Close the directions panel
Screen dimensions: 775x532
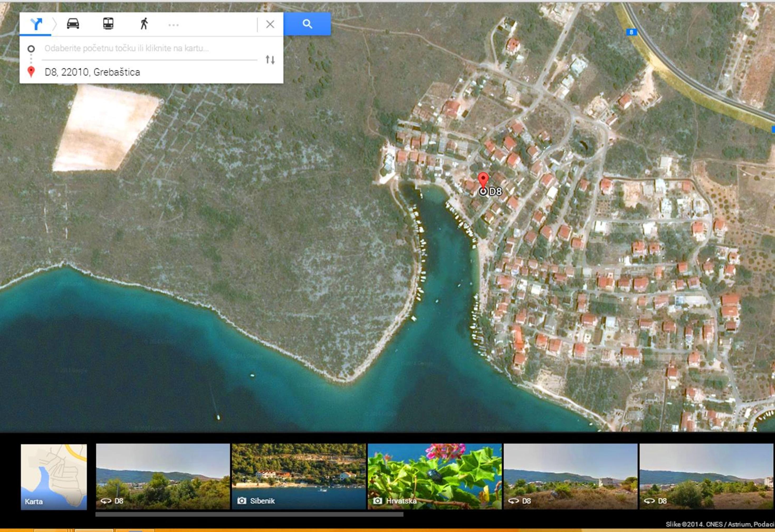pyautogui.click(x=270, y=24)
